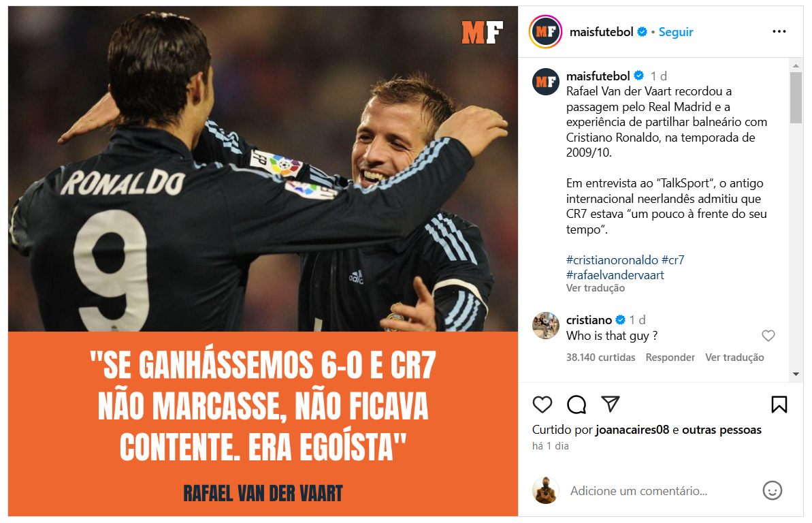The width and height of the screenshot is (812, 523).
Task: Click cristiano's comment avatar
Action: point(546,326)
